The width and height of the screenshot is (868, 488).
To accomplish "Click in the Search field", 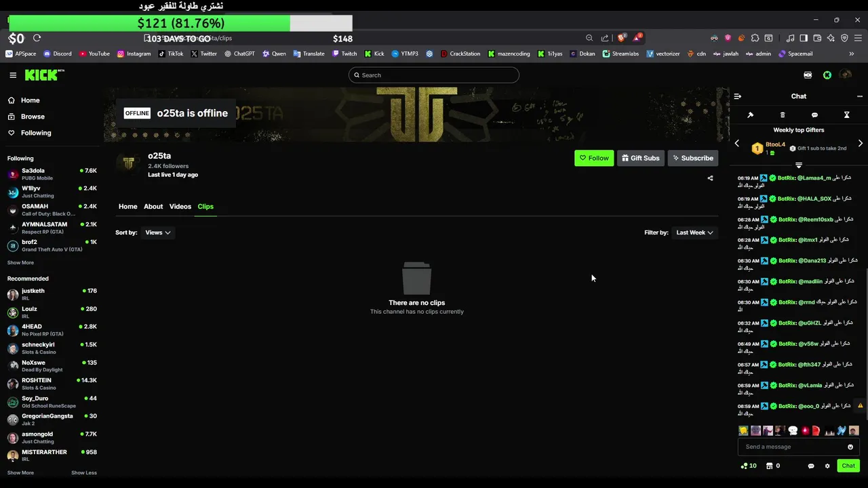I will click(434, 75).
